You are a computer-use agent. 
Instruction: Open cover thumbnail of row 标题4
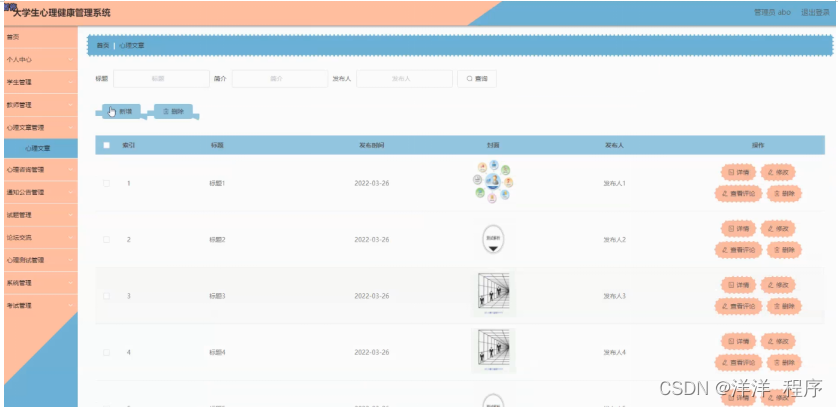point(494,351)
